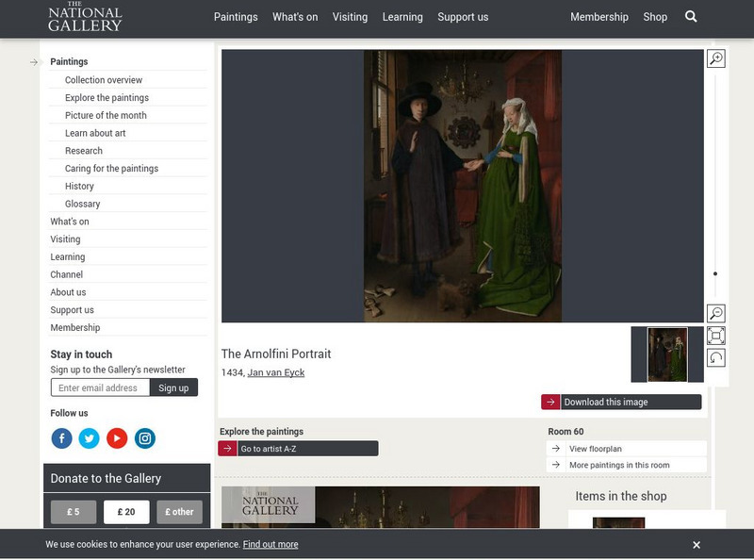754x560 pixels.
Task: Toggle full screen image view
Action: [x=715, y=336]
